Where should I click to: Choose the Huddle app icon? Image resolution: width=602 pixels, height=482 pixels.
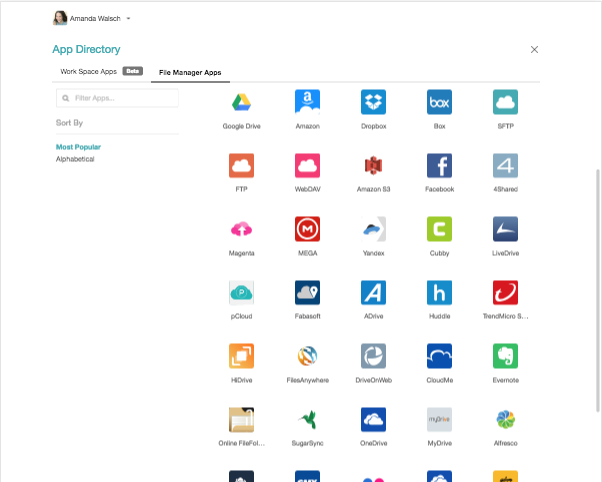[440, 293]
